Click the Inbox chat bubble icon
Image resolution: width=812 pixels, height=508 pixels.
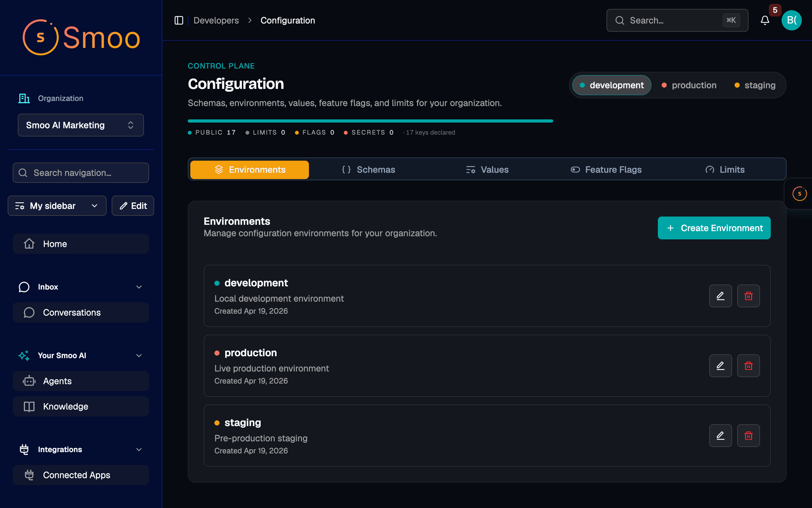click(x=24, y=287)
